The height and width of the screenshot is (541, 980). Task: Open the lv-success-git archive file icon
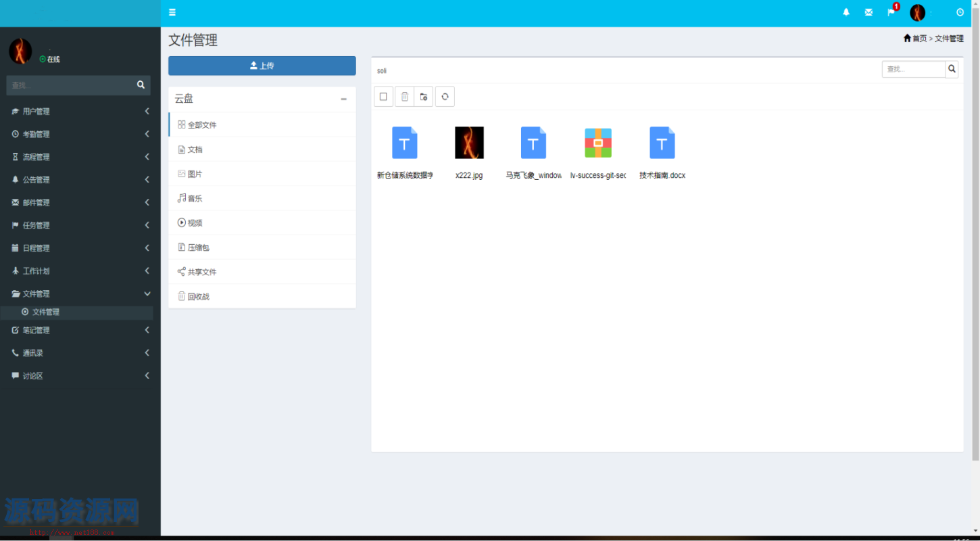click(x=598, y=143)
